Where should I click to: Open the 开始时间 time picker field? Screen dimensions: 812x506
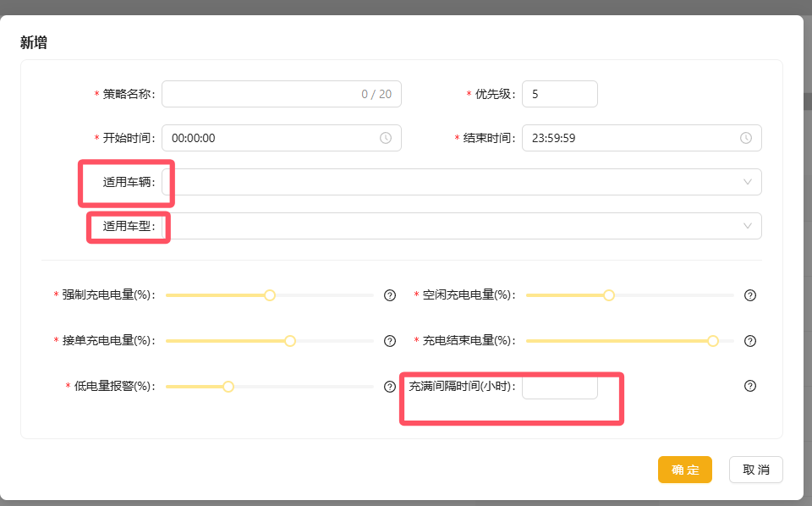click(281, 138)
